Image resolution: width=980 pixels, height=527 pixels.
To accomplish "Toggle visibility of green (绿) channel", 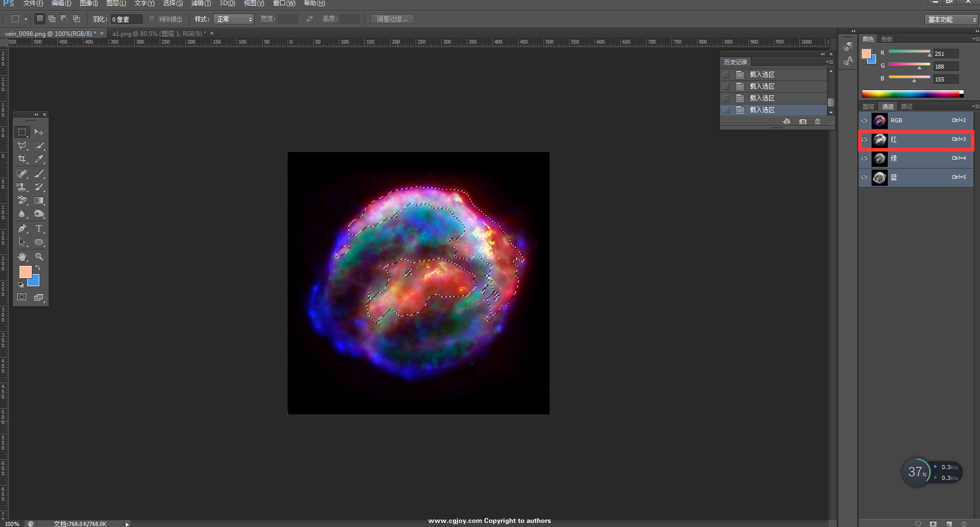I will click(x=865, y=158).
